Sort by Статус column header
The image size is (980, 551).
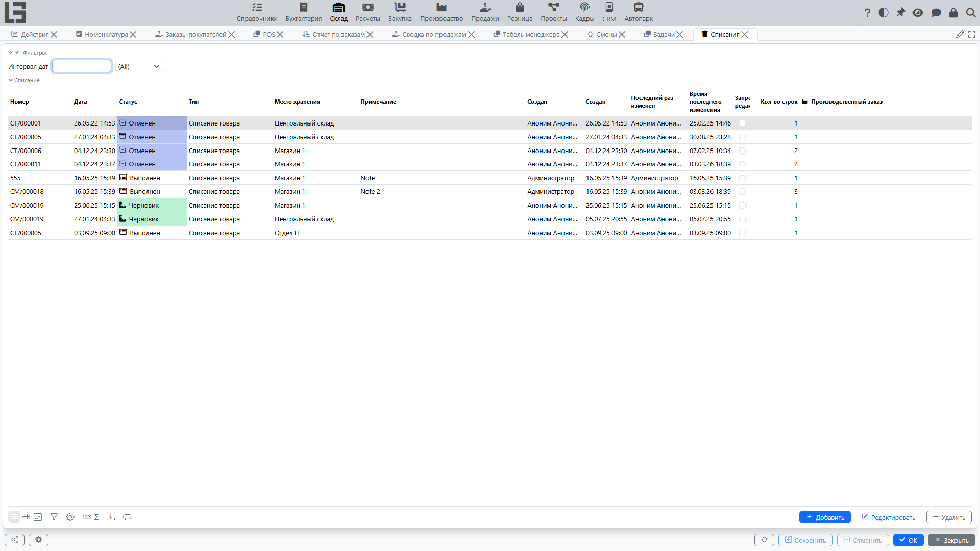128,102
